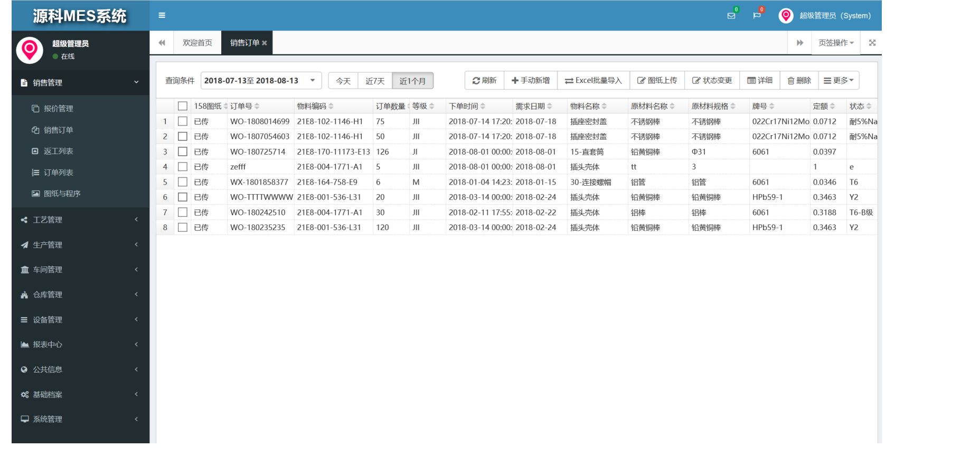
Task: Open the flag notifications icon
Action: 757,15
